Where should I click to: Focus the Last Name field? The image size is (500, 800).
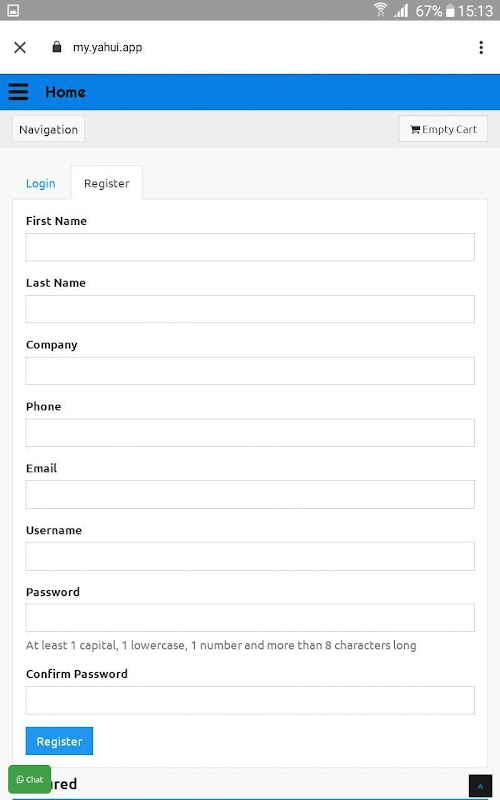coord(250,309)
